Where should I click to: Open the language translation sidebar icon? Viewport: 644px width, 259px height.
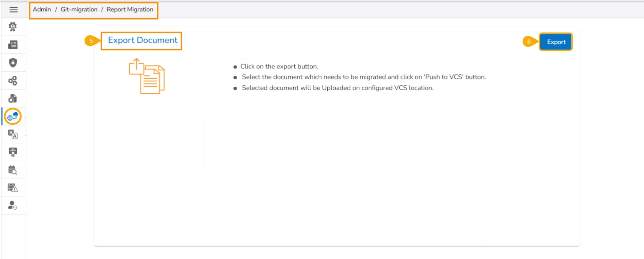(13, 135)
